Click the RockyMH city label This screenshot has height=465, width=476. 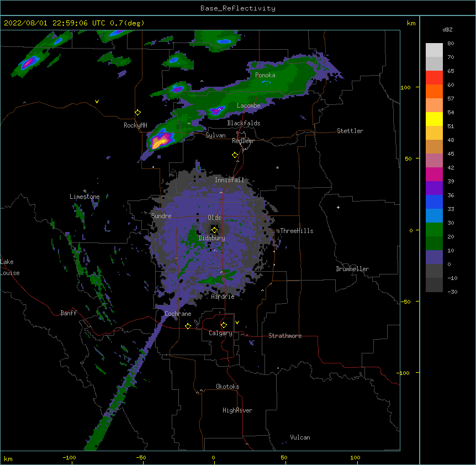[x=135, y=125]
